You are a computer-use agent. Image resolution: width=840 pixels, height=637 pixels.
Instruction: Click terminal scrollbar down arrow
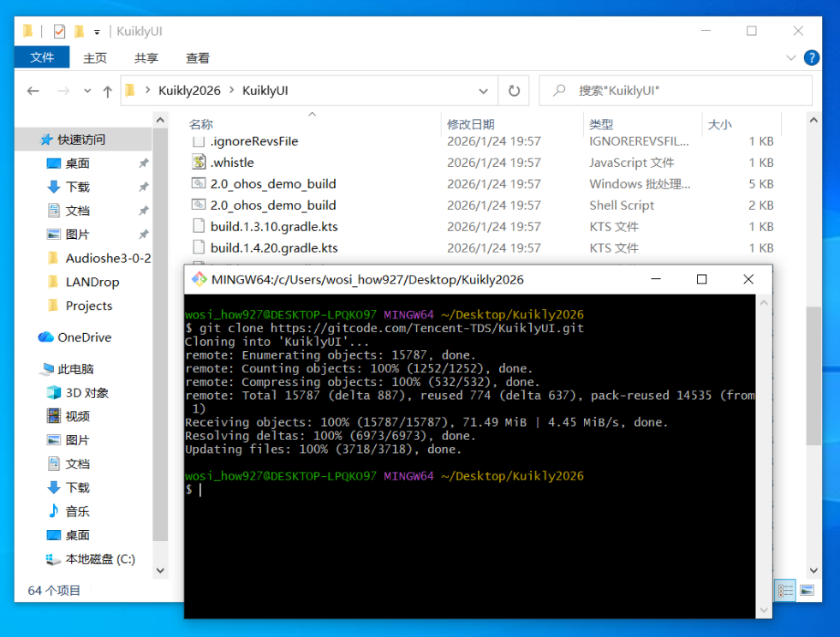tap(764, 610)
